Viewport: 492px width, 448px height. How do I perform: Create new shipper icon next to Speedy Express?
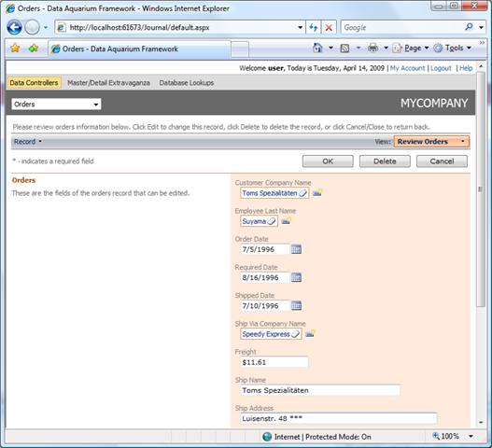point(310,333)
